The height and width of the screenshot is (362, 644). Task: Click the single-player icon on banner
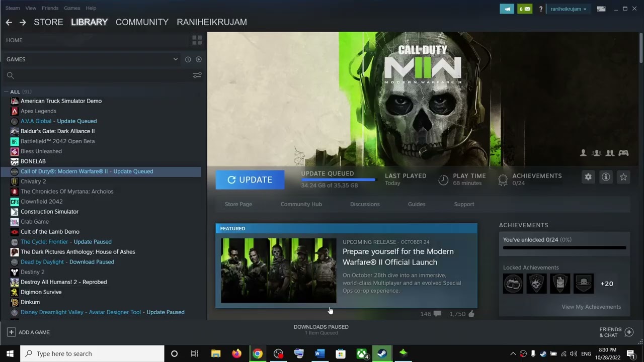[x=583, y=153]
